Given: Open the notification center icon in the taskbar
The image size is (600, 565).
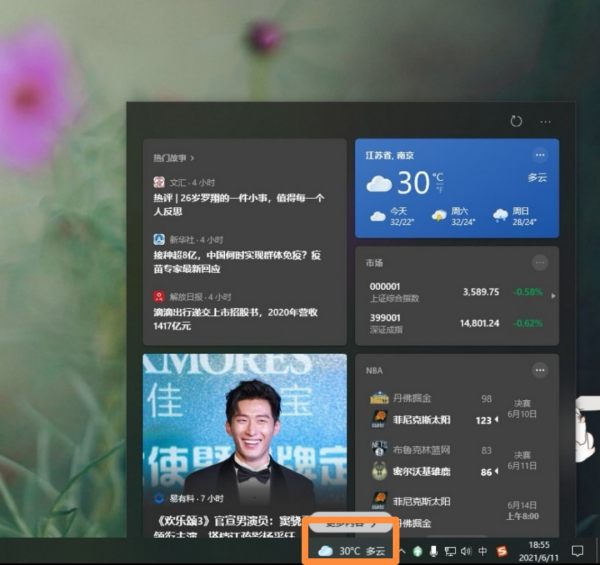Looking at the screenshot, I should point(577,551).
